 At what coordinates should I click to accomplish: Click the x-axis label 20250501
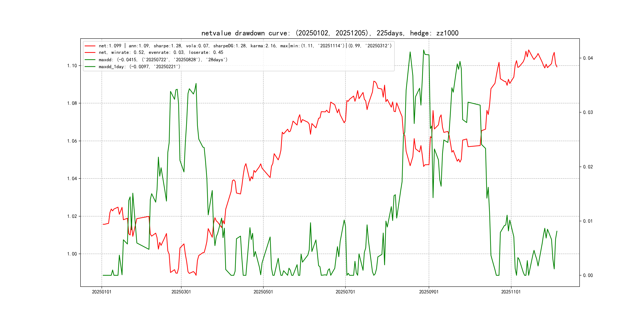[263, 292]
